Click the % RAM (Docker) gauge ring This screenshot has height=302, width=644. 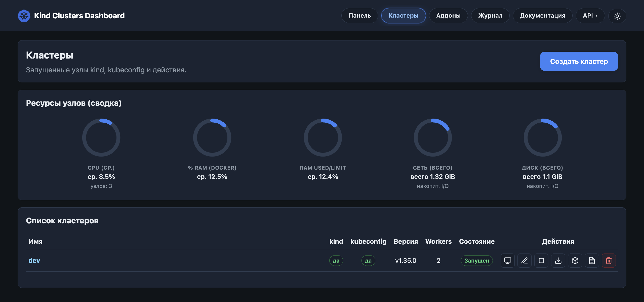212,137
